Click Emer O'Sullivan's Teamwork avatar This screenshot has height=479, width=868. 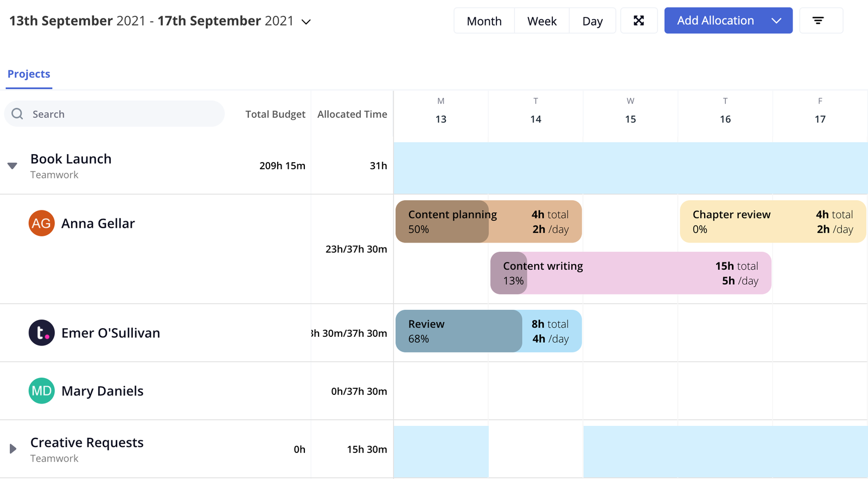pyautogui.click(x=41, y=333)
